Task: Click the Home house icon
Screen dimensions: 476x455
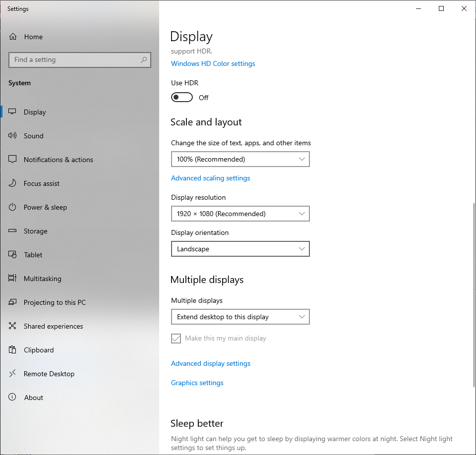Action: click(13, 37)
